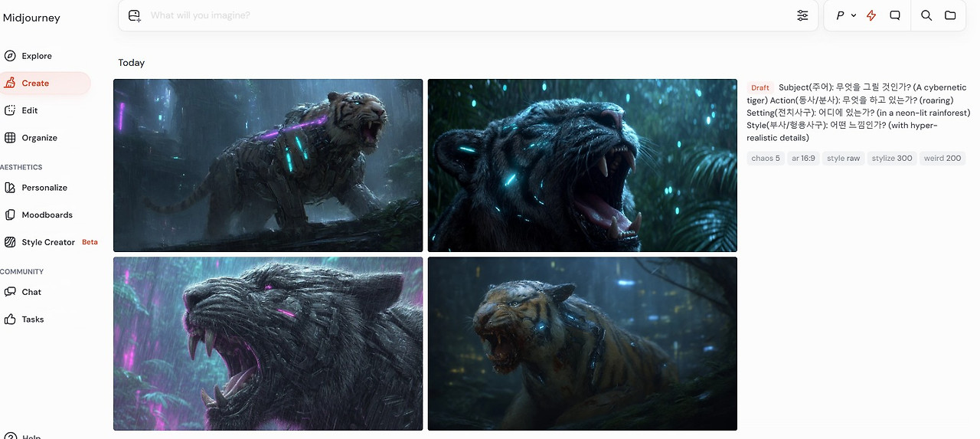Open the personalization P dropdown

tap(846, 15)
